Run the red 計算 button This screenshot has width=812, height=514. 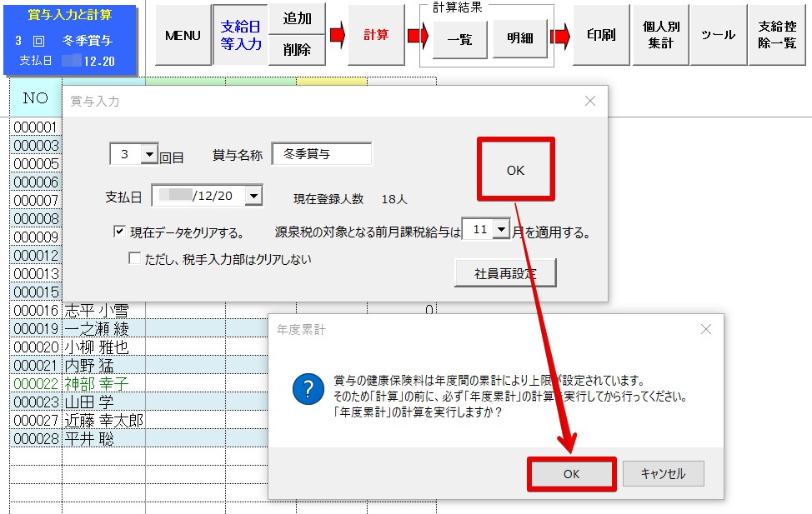[x=376, y=35]
